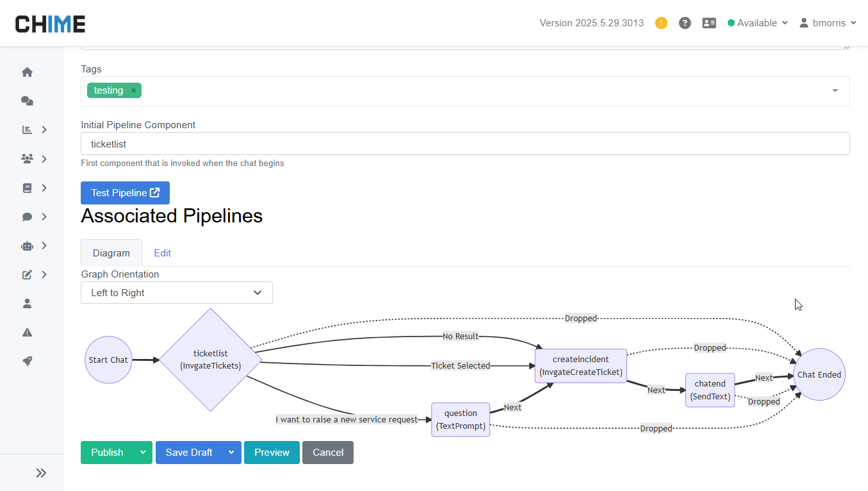Click the Save Draft button
The height and width of the screenshot is (491, 868).
point(189,453)
